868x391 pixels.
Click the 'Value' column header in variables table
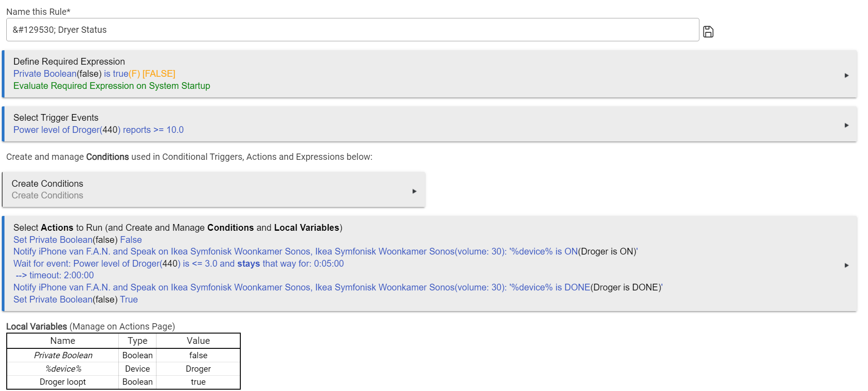[x=198, y=341]
